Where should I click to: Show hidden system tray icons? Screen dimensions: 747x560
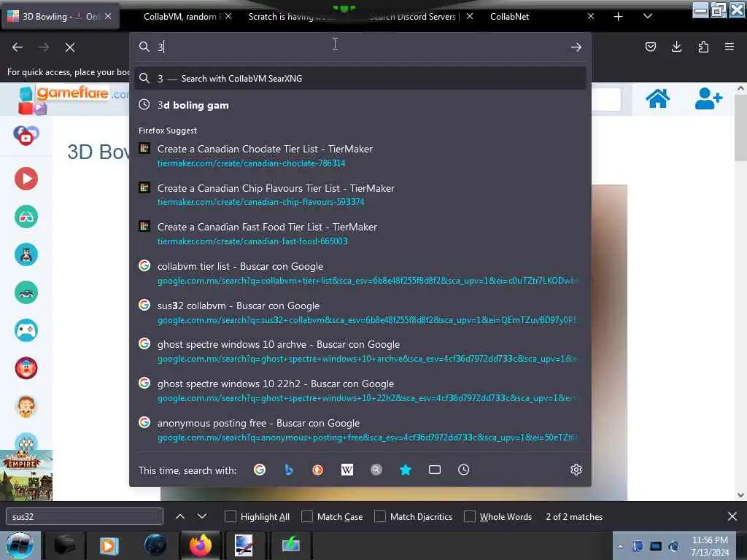pyautogui.click(x=620, y=547)
